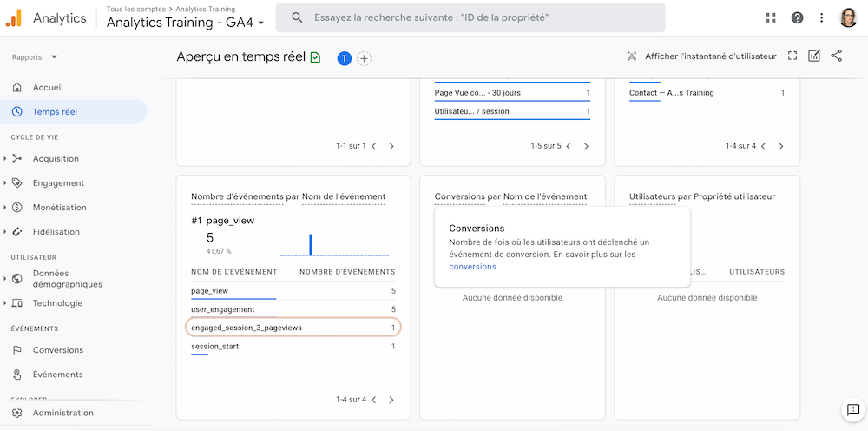The image size is (868, 431).
Task: Open Acquisition reports
Action: point(56,159)
